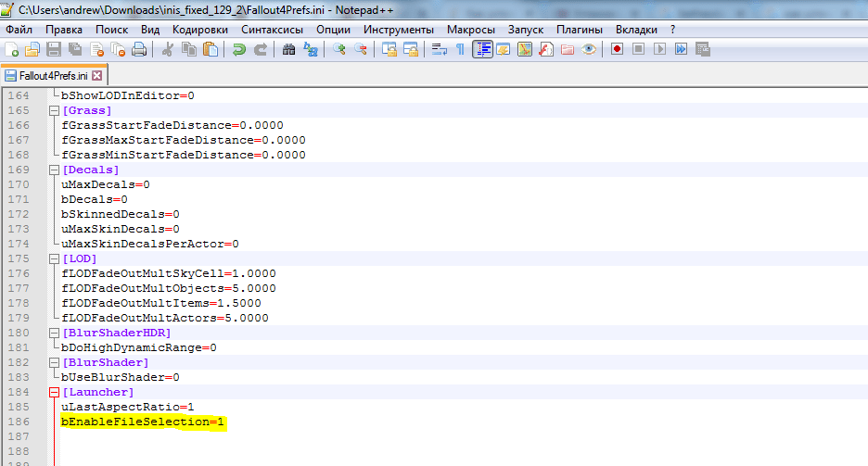Image resolution: width=868 pixels, height=466 pixels.
Task: Collapse the [Grass] section fold marker
Action: (x=54, y=110)
